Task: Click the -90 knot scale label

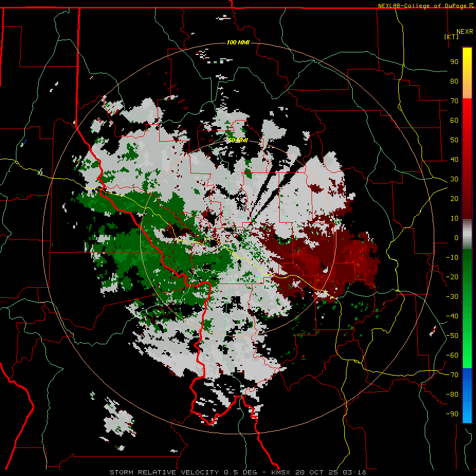Action: click(x=452, y=414)
